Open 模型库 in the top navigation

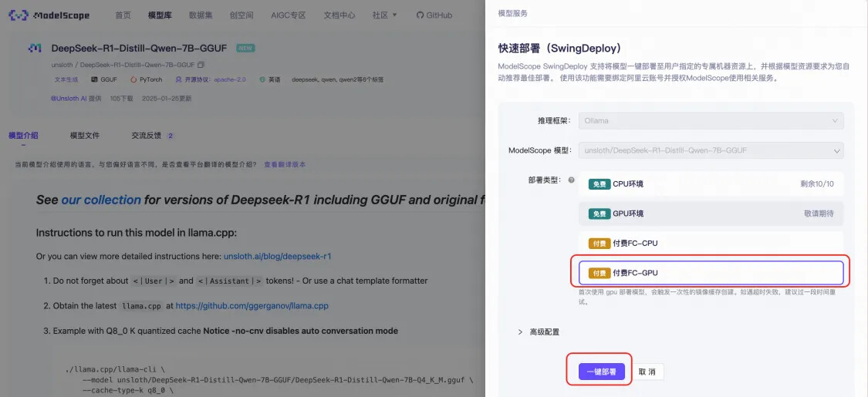160,15
